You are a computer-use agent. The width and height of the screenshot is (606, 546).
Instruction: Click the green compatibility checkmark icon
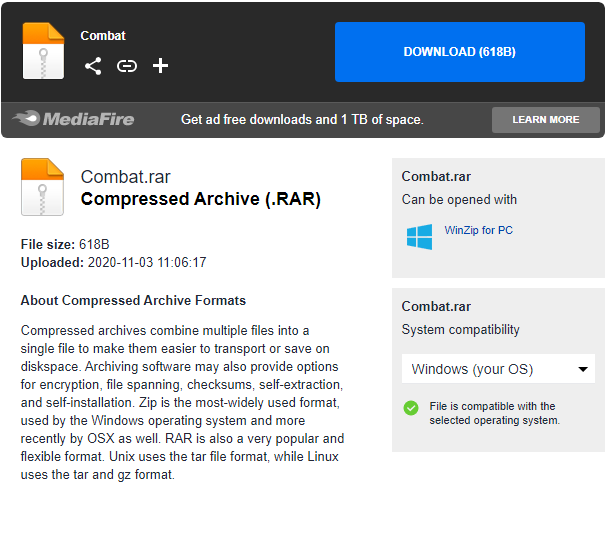[411, 408]
